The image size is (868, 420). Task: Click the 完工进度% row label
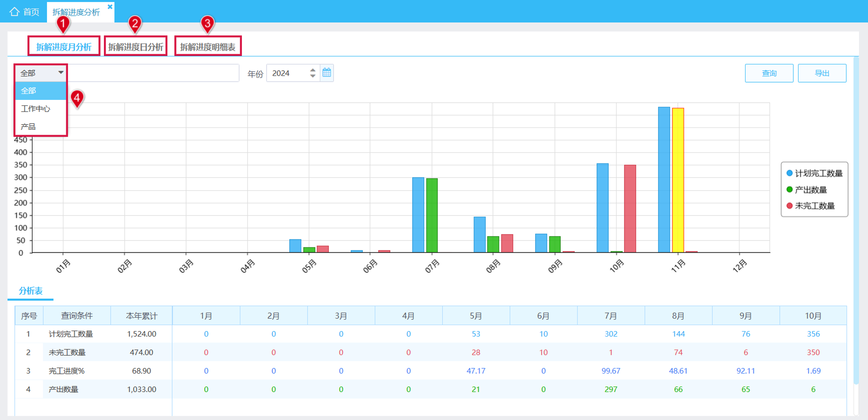coord(67,371)
